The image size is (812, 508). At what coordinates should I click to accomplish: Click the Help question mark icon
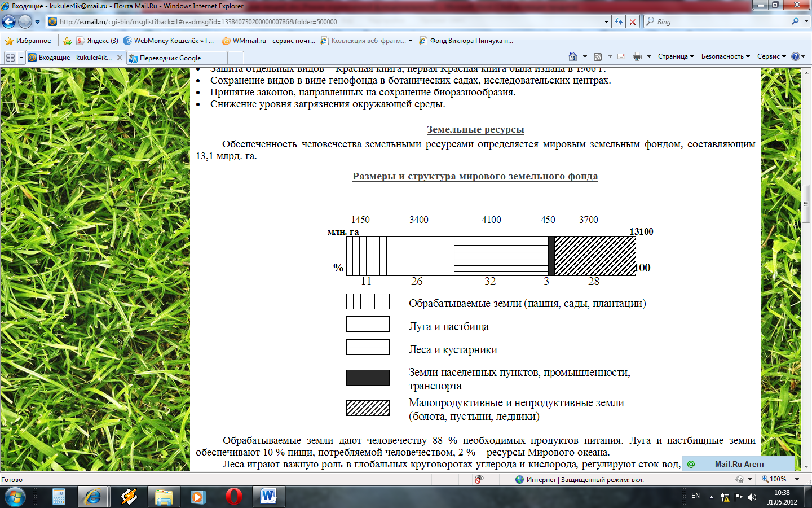click(x=796, y=56)
